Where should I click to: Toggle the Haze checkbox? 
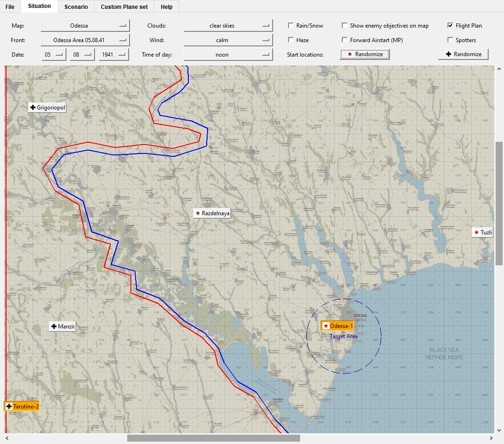[x=291, y=40]
